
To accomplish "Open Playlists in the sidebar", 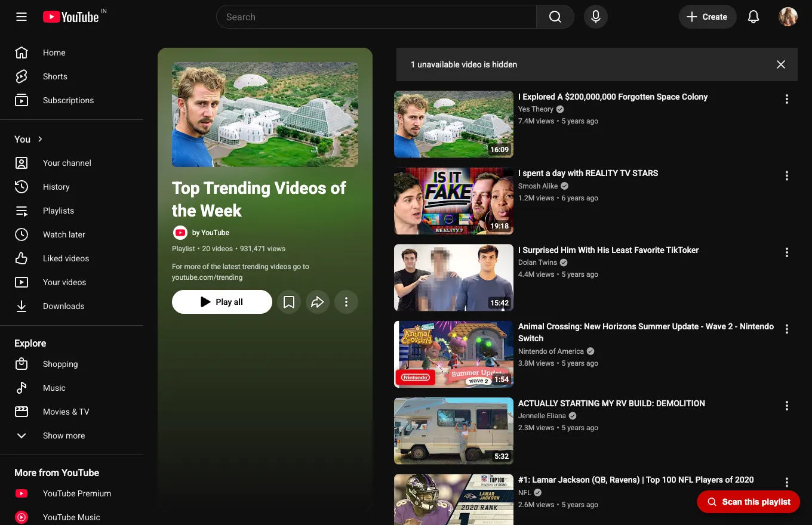I will (x=72, y=211).
